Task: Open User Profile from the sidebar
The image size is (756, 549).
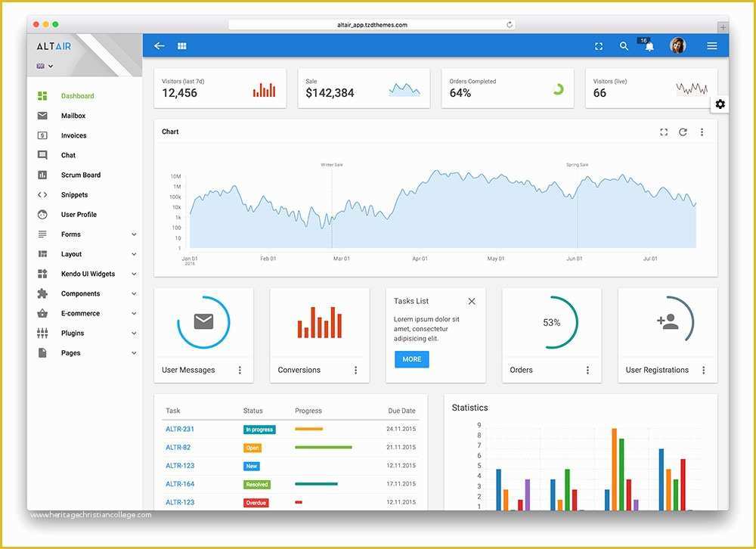Action: click(x=79, y=215)
